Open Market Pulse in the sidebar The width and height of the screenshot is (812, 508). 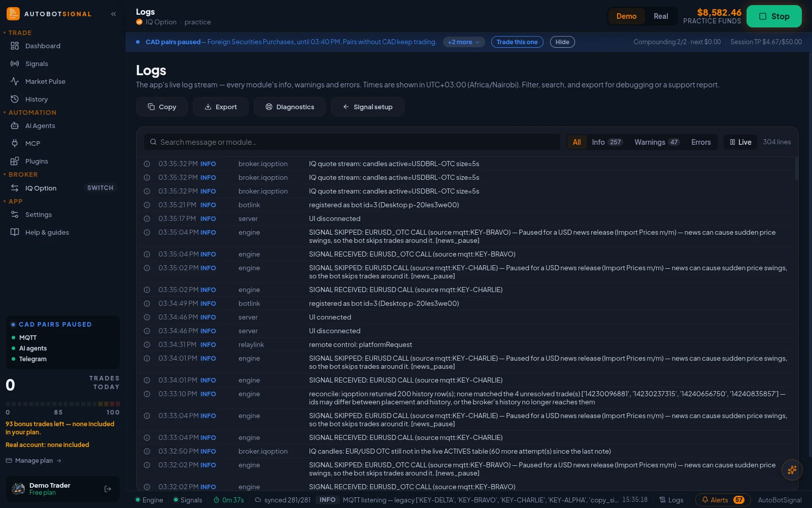[63, 81]
